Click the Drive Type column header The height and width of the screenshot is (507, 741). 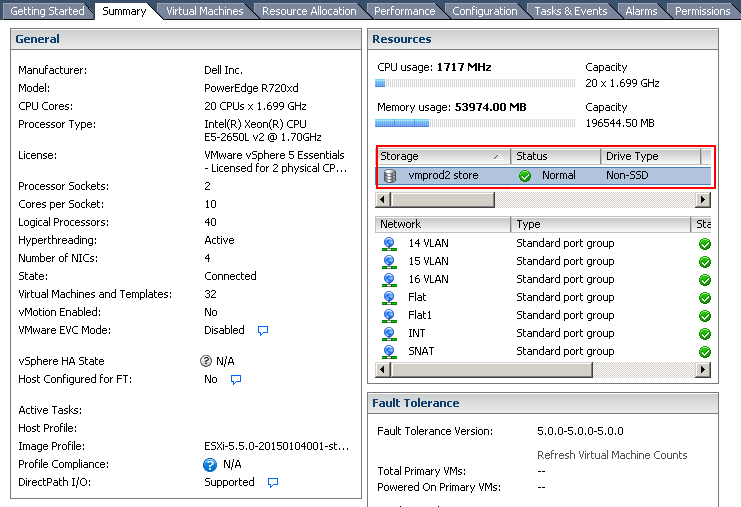coord(650,156)
